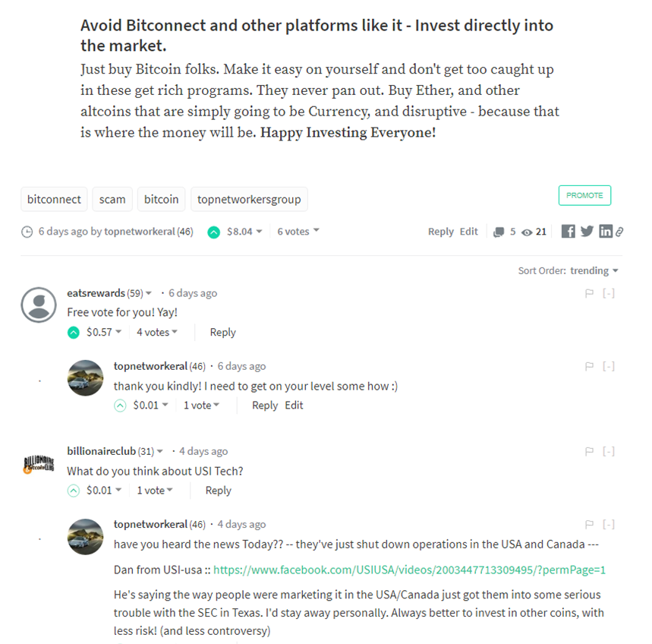Toggle the upvote on the main post
The width and height of the screenshot is (652, 644).
214,232
